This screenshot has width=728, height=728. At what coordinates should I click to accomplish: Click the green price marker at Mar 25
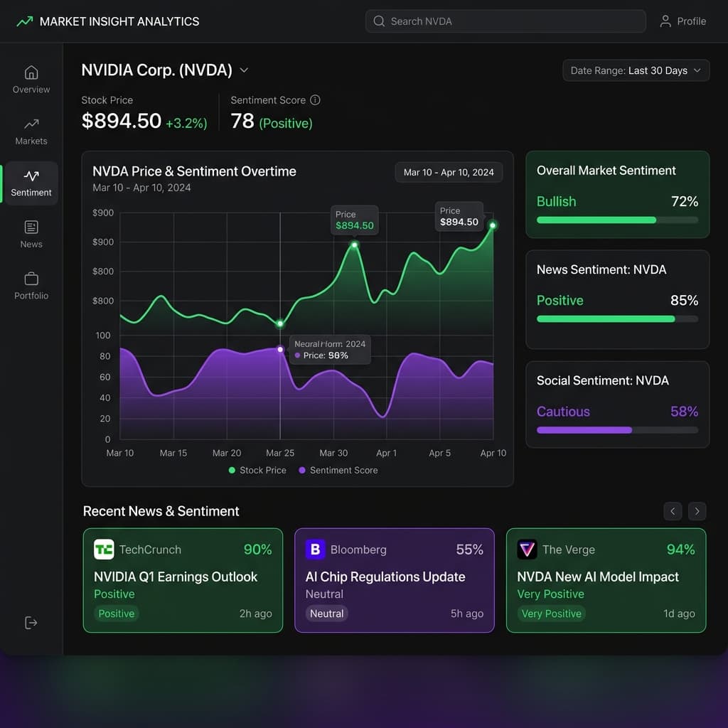click(x=280, y=323)
